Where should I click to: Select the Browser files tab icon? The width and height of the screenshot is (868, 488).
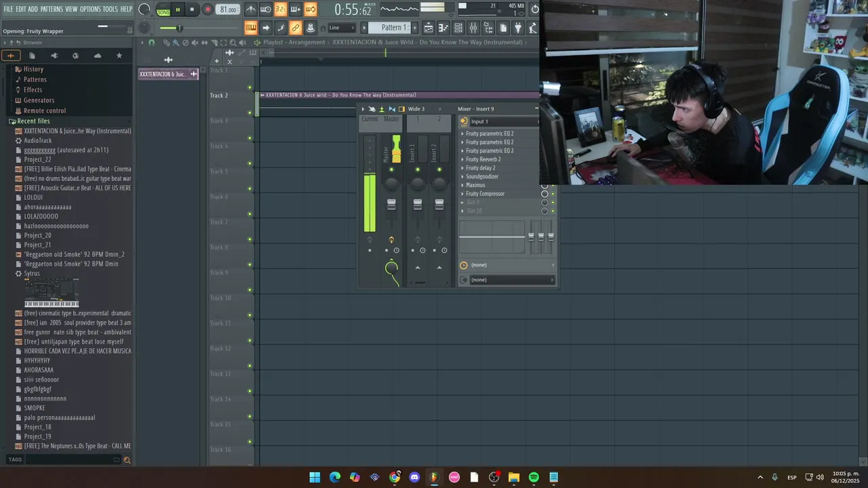pos(32,56)
